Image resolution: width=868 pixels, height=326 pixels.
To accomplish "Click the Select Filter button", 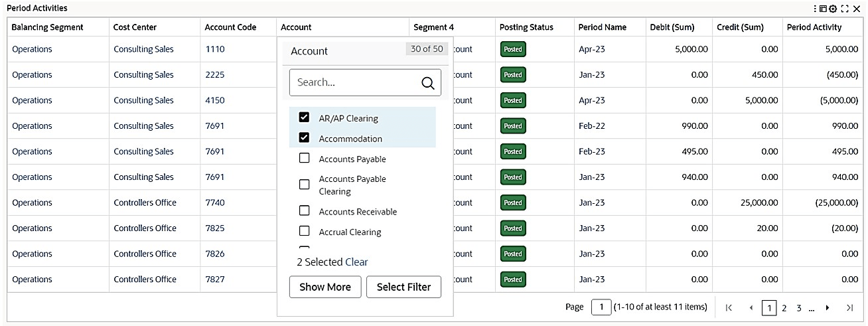I will click(x=403, y=287).
